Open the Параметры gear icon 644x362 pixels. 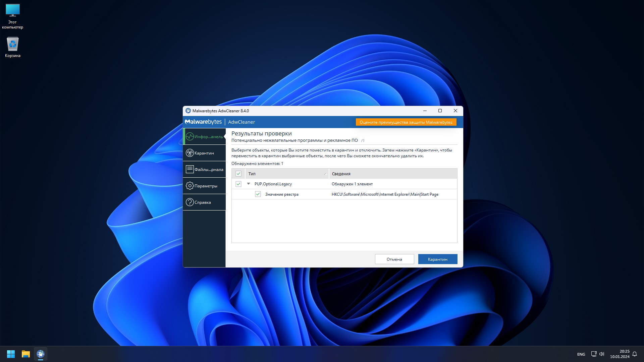pyautogui.click(x=190, y=186)
